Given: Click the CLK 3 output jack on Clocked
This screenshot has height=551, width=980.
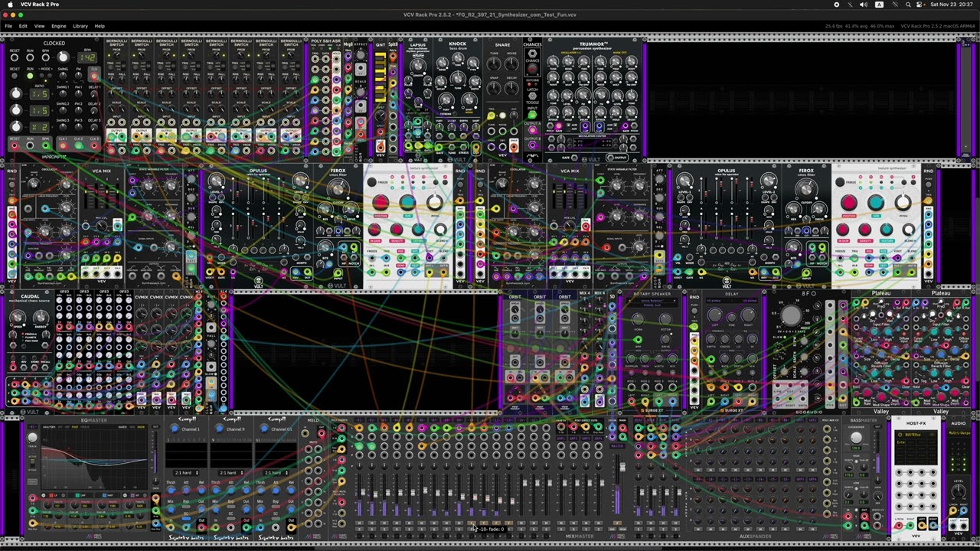Looking at the screenshot, I should click(94, 145).
